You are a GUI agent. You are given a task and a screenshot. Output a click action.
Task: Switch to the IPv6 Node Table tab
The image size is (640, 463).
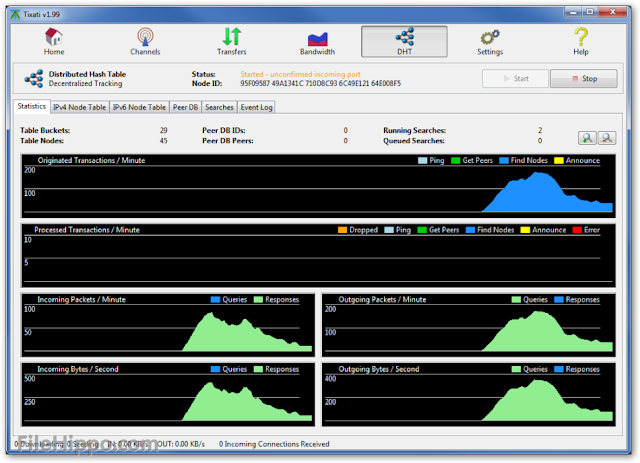coord(139,107)
